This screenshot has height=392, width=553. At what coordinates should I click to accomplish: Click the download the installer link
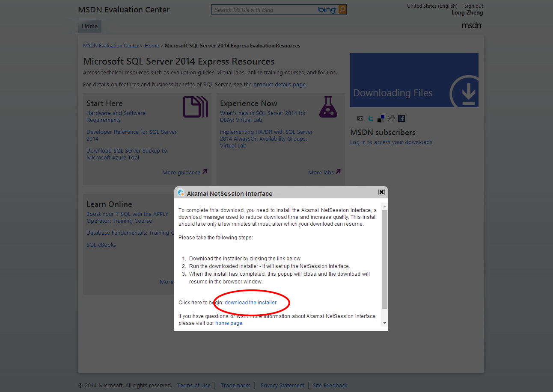pyautogui.click(x=252, y=302)
